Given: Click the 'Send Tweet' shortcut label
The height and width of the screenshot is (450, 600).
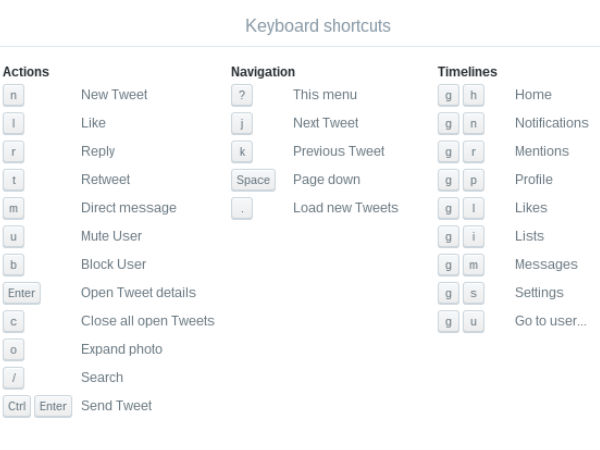Looking at the screenshot, I should pyautogui.click(x=116, y=406).
